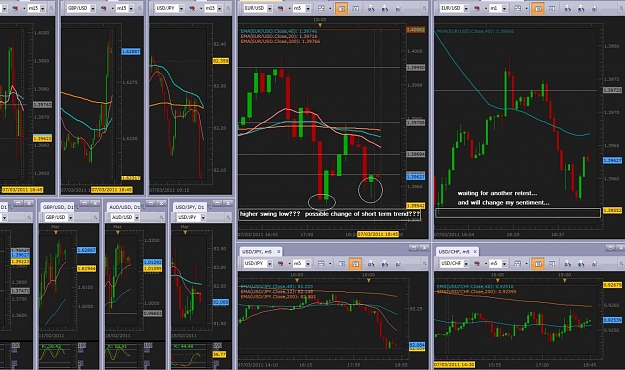Toggle orange highlighted scale button in USD/JPY m5
The image size is (625, 370).
[355, 264]
